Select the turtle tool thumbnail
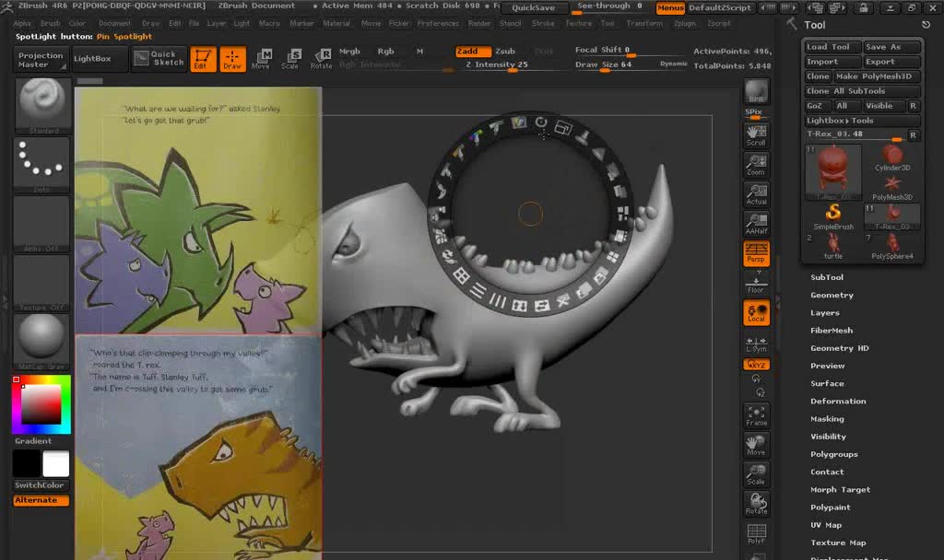Image resolution: width=944 pixels, height=560 pixels. click(x=833, y=247)
